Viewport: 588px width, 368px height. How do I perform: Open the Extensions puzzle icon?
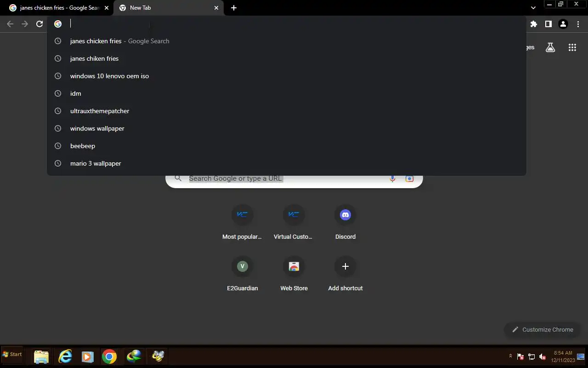pyautogui.click(x=533, y=24)
